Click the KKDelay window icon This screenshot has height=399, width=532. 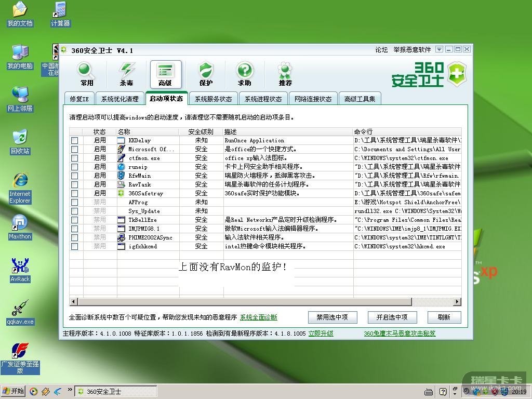point(121,140)
